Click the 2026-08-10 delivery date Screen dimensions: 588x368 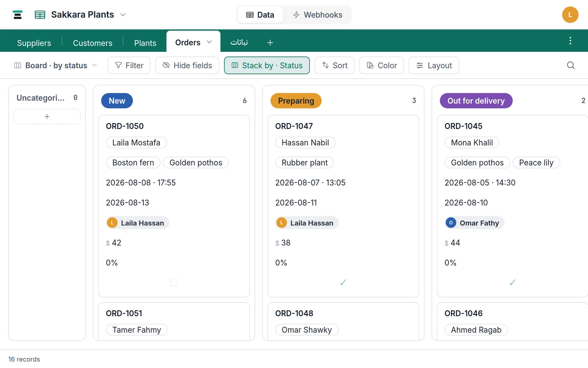pos(466,203)
